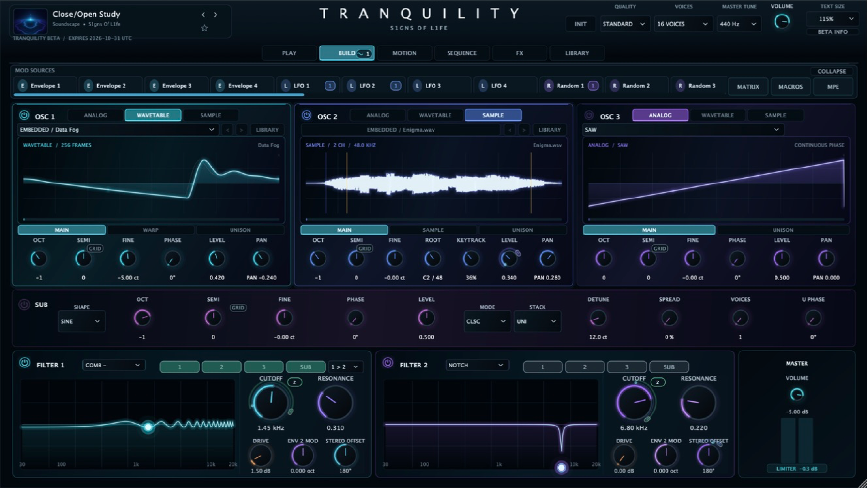Click Filter 1 cutoff handle on graph

(x=148, y=427)
